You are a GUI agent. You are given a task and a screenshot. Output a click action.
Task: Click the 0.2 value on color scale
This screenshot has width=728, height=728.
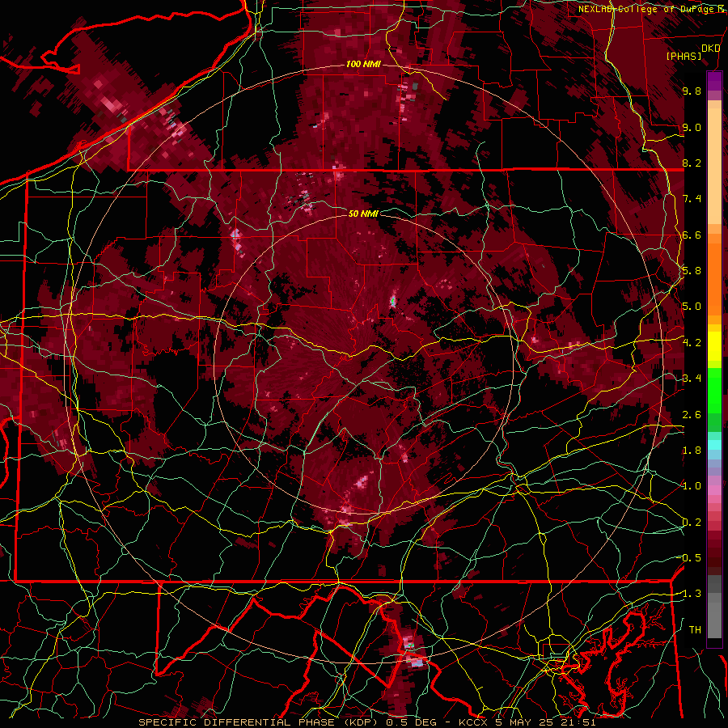[692, 523]
